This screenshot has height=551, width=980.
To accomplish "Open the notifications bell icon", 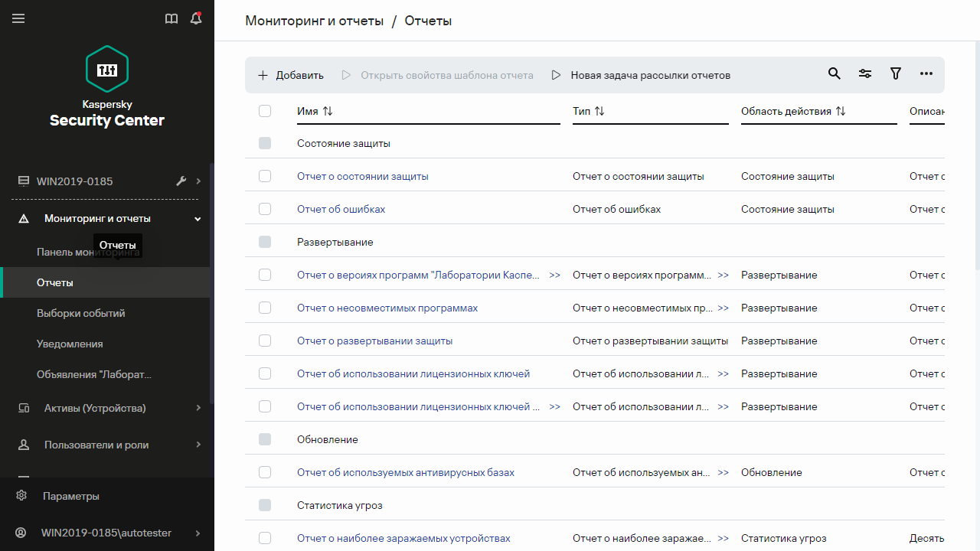I will pyautogui.click(x=196, y=18).
